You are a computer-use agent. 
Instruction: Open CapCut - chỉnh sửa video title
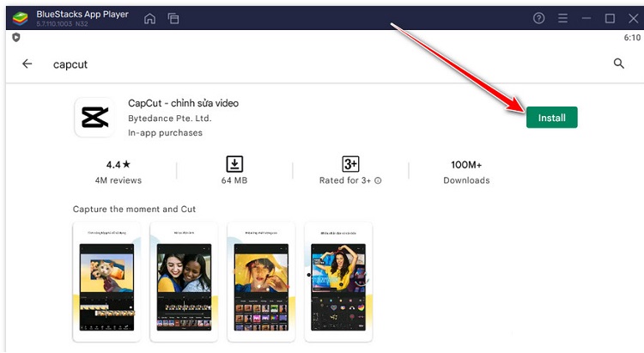pos(183,103)
